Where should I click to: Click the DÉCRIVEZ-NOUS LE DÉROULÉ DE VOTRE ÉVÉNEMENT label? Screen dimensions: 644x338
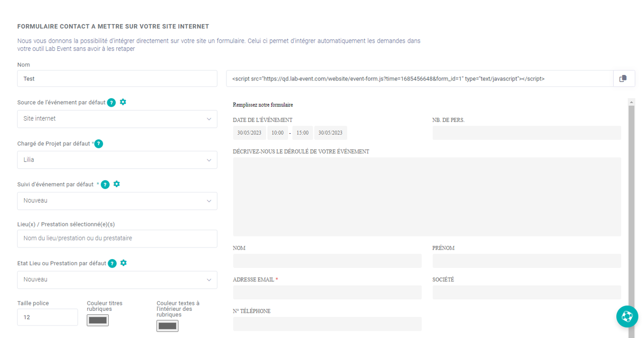[x=301, y=151]
